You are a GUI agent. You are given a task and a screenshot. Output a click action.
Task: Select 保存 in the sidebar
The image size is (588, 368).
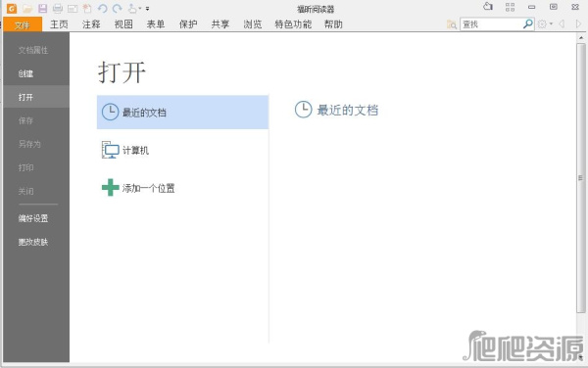[36, 120]
